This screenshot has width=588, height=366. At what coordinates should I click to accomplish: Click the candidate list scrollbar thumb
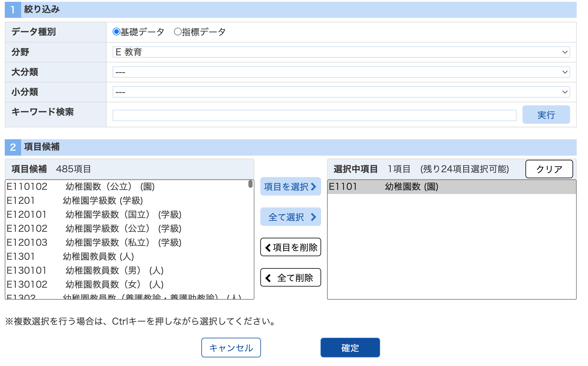(250, 184)
